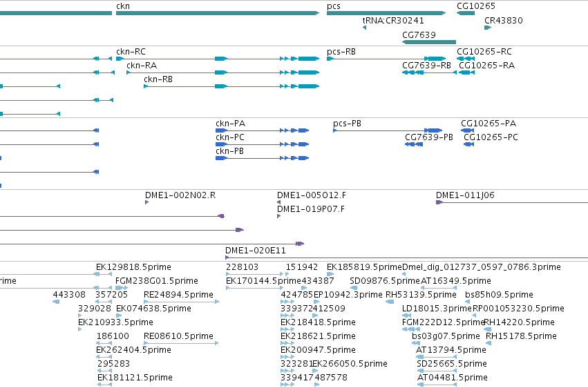Click EST EK262404.5prime label
Screen dimensions: 588x388
tap(133, 351)
